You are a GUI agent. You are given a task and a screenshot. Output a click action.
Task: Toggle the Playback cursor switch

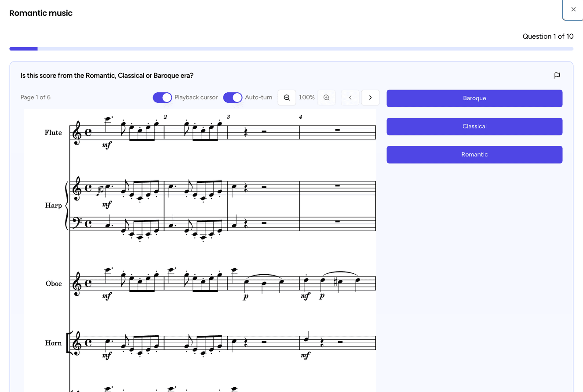coord(162,98)
